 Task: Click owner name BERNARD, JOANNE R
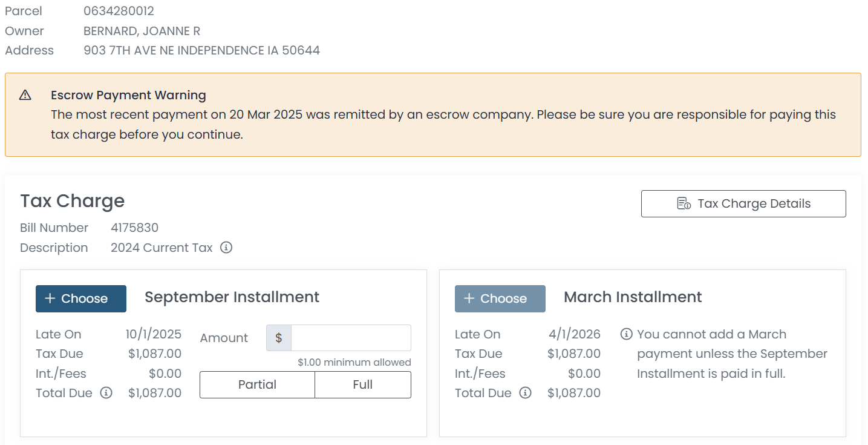click(x=142, y=31)
